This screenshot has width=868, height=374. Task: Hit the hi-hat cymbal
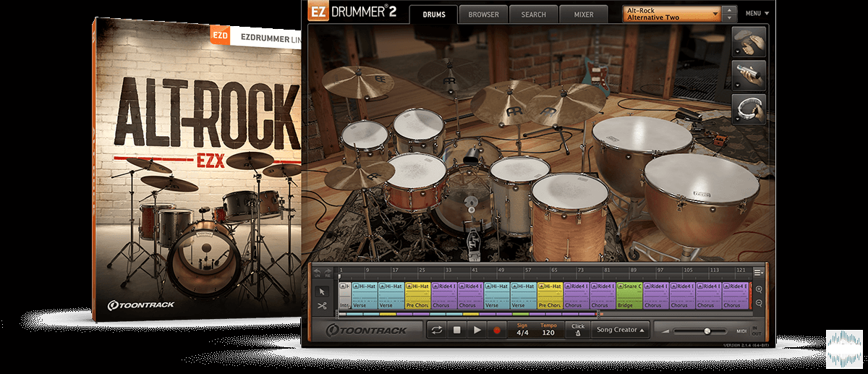pyautogui.click(x=359, y=175)
